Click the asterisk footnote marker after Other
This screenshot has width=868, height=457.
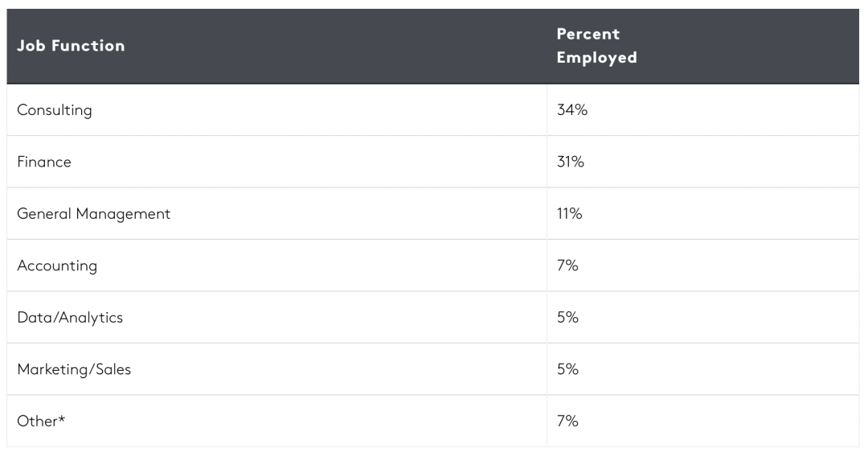[x=61, y=418]
